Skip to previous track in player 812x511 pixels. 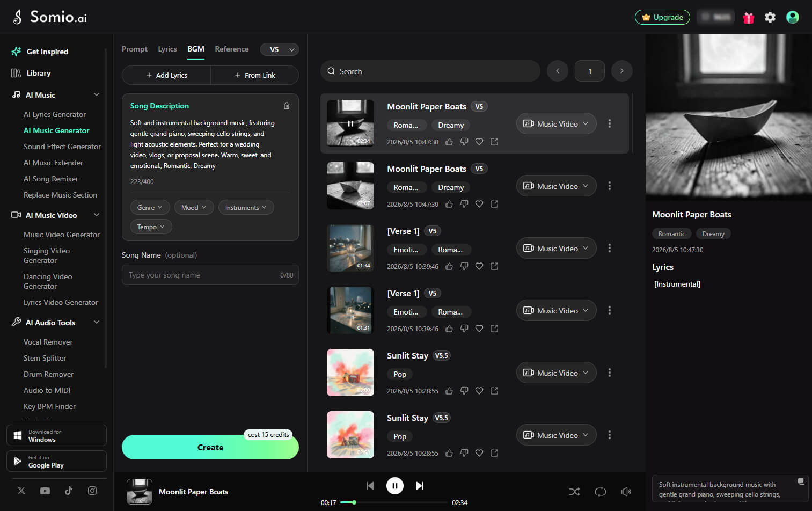pyautogui.click(x=370, y=486)
